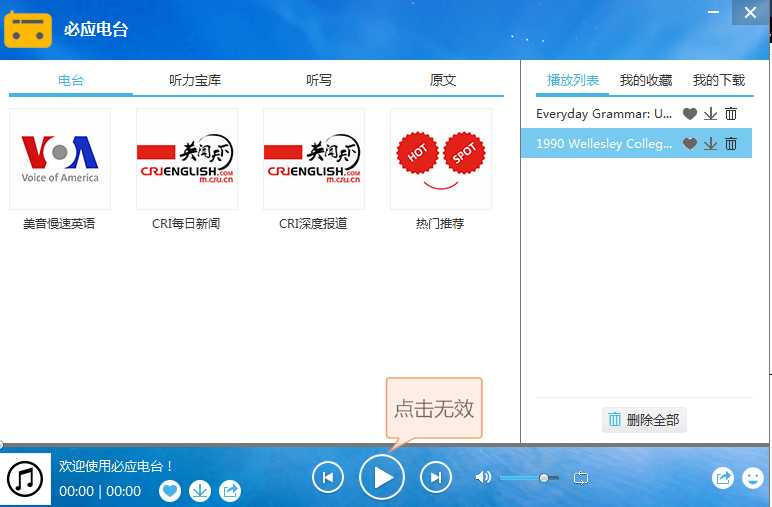The image size is (772, 507).
Task: Click the 欢迎使用必应电台 title text
Action: [x=116, y=466]
